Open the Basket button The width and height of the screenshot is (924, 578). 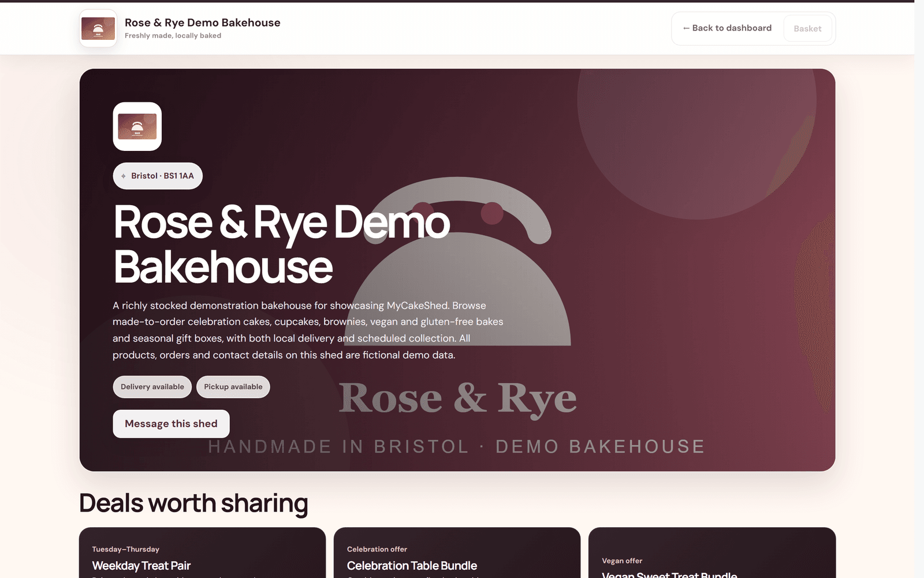tap(807, 28)
